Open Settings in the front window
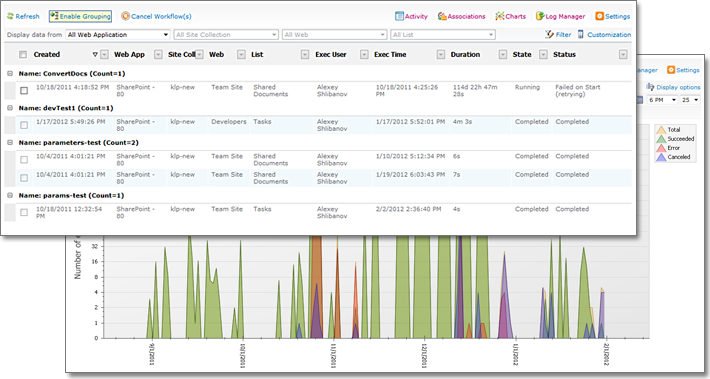 click(x=618, y=16)
